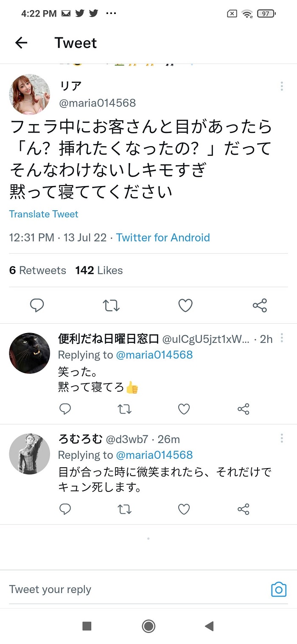Tap the back arrow in Tweet header
This screenshot has width=297, height=644.
pyautogui.click(x=21, y=42)
